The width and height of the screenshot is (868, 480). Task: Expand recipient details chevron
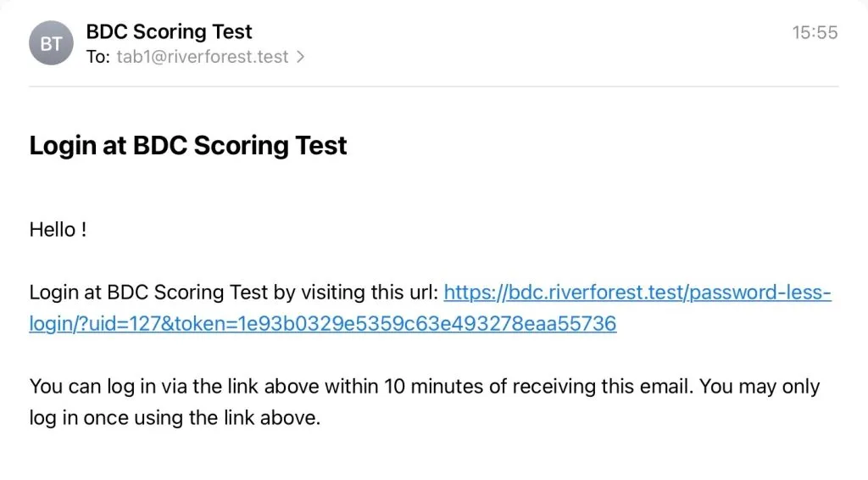coord(299,58)
